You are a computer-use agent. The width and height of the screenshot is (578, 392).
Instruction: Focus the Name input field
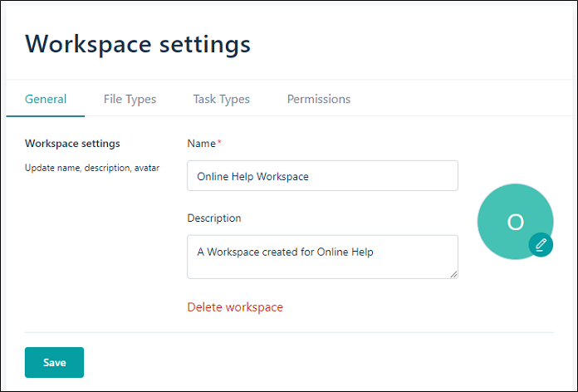coord(322,175)
